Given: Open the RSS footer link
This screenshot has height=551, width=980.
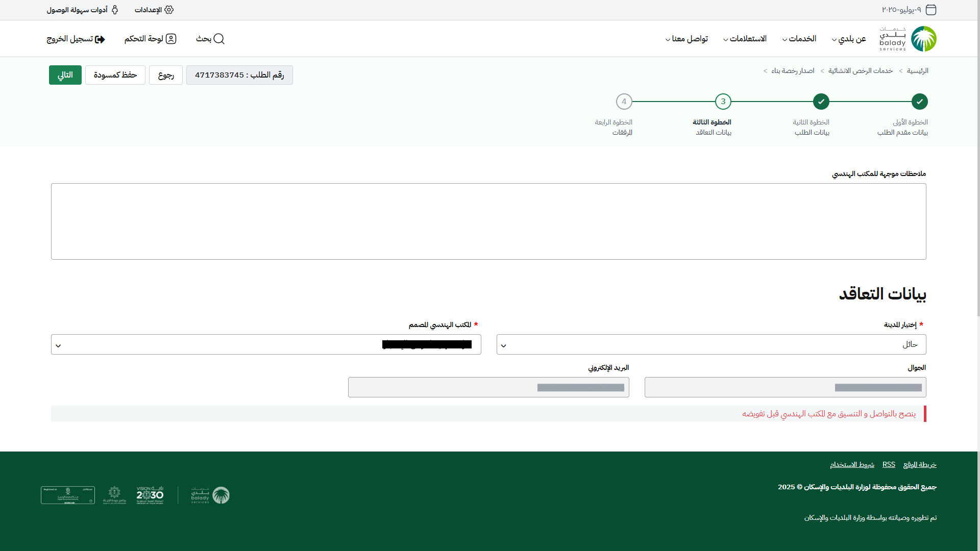Looking at the screenshot, I should pyautogui.click(x=889, y=464).
